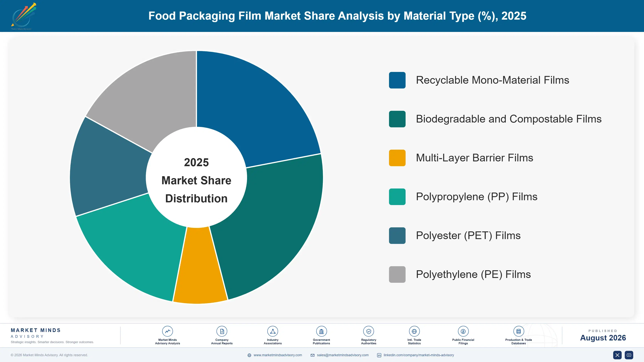Image resolution: width=644 pixels, height=362 pixels.
Task: Click the Recyclable Mono-Material Films legend swatch
Action: pos(397,80)
